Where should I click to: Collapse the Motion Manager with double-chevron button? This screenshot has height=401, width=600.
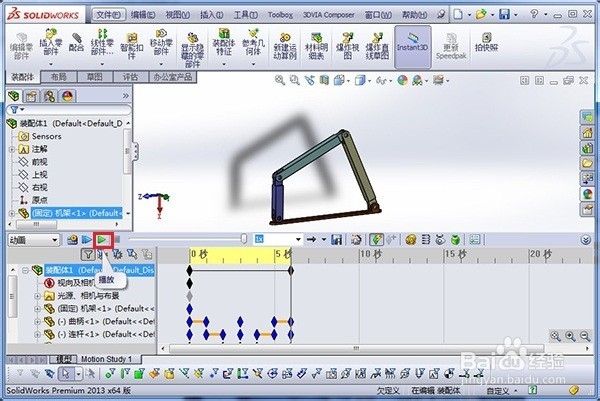586,240
